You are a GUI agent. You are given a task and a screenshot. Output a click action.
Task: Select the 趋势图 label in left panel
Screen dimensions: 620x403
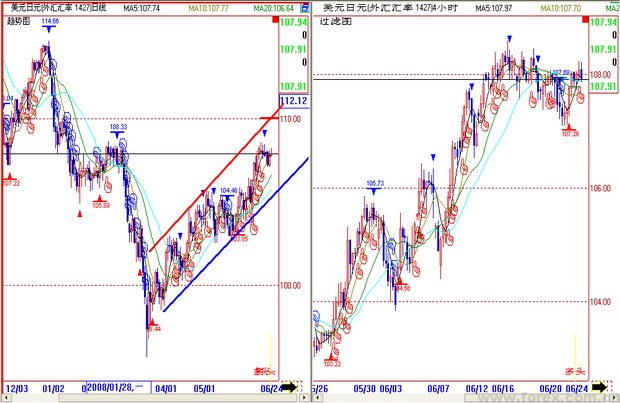[x=18, y=20]
